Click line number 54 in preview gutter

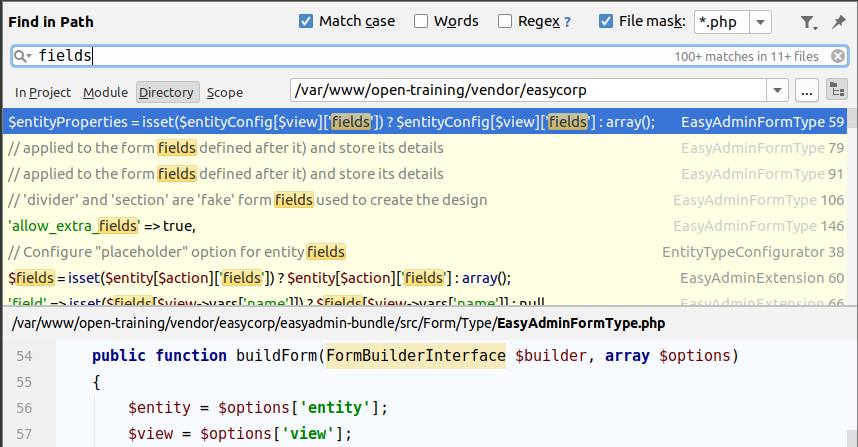(x=24, y=356)
